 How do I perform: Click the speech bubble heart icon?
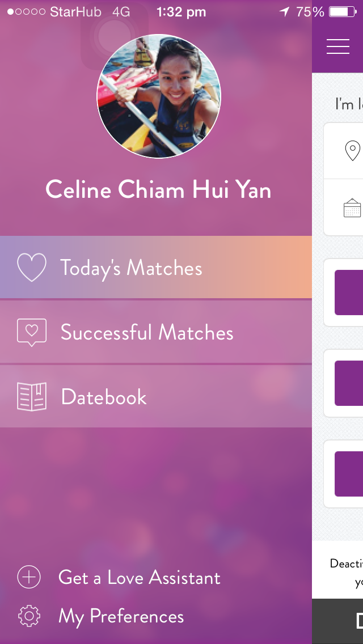click(32, 332)
